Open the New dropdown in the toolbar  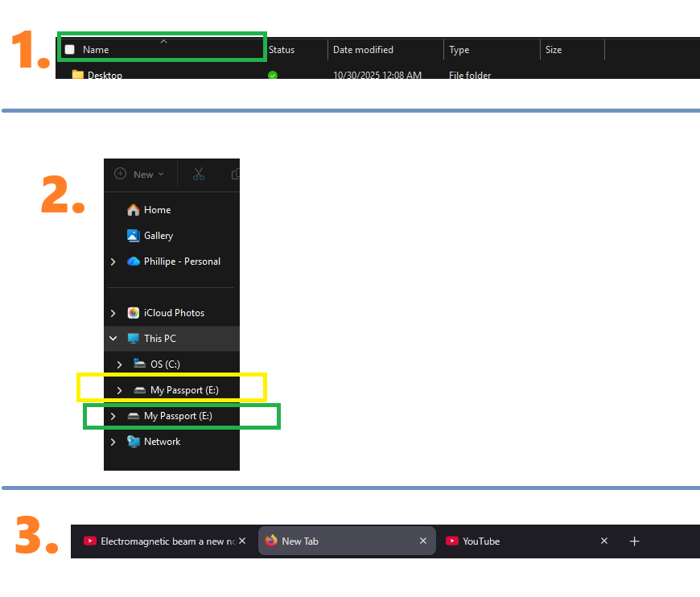[139, 174]
